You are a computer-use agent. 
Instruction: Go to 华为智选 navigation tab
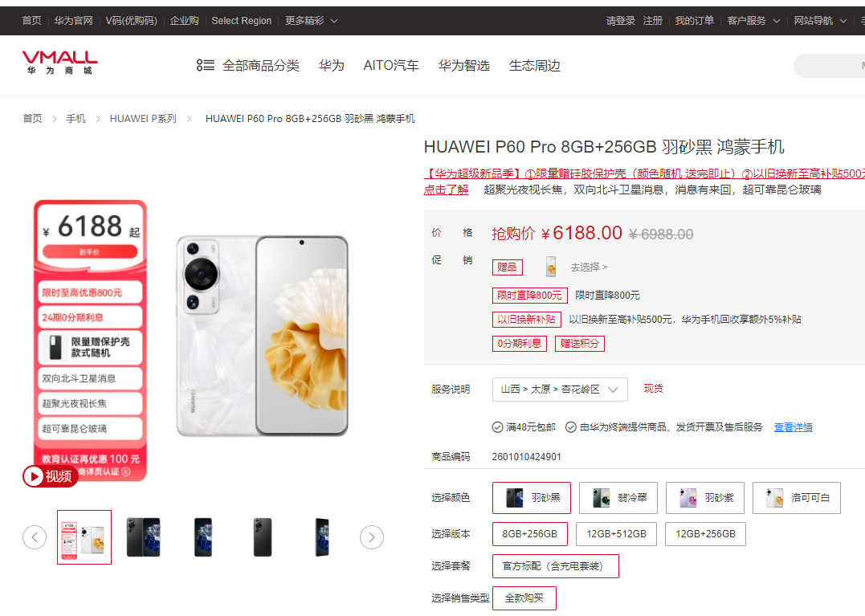[x=464, y=66]
